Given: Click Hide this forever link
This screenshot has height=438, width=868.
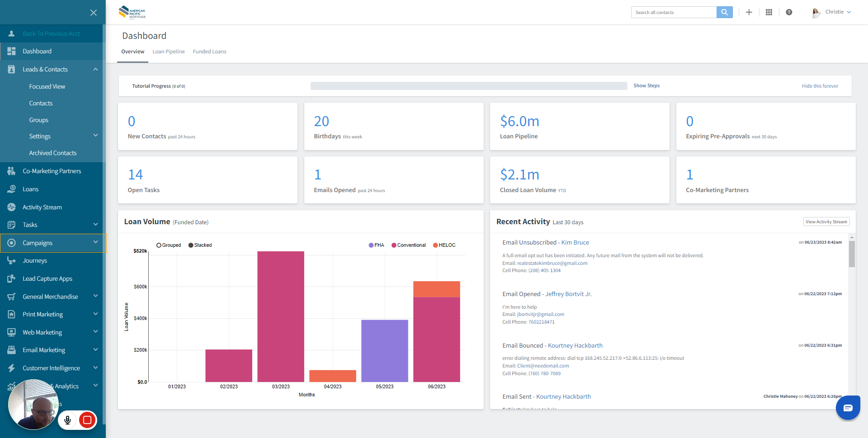Looking at the screenshot, I should 820,86.
